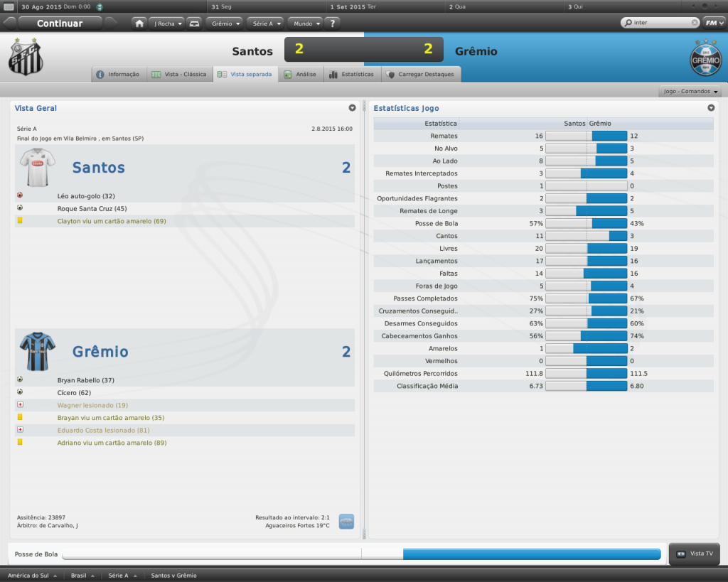Expand the J Rocha dropdown
Image resolution: width=728 pixels, height=582 pixels.
(166, 23)
